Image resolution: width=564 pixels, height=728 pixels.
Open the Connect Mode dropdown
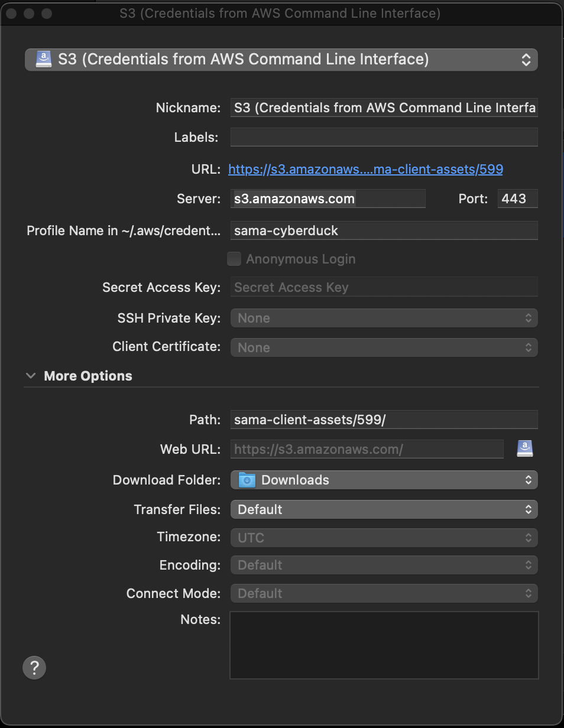[384, 593]
